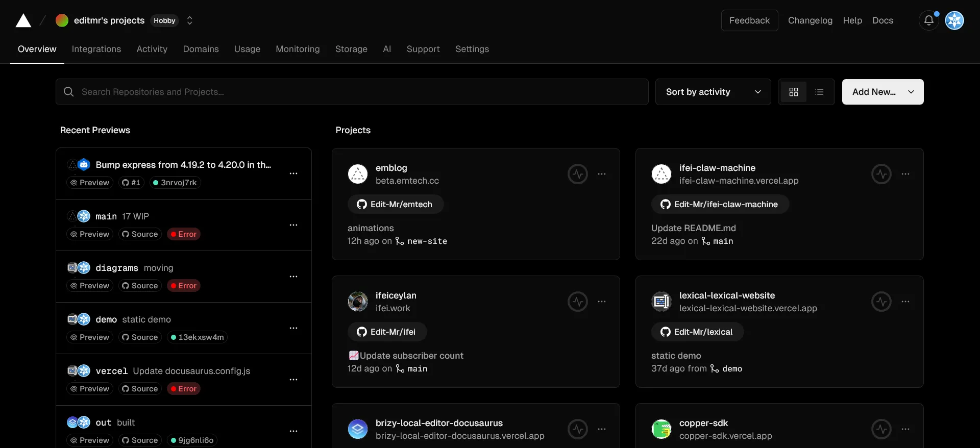
Task: Click Error badge on vercel docusaurus row
Action: coord(184,389)
